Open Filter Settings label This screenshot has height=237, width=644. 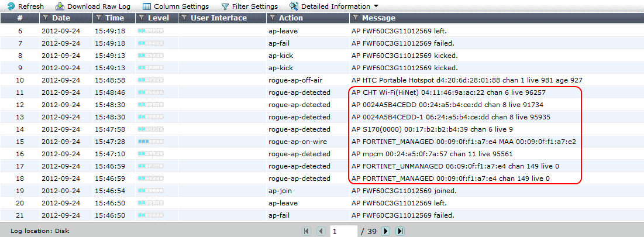click(254, 6)
